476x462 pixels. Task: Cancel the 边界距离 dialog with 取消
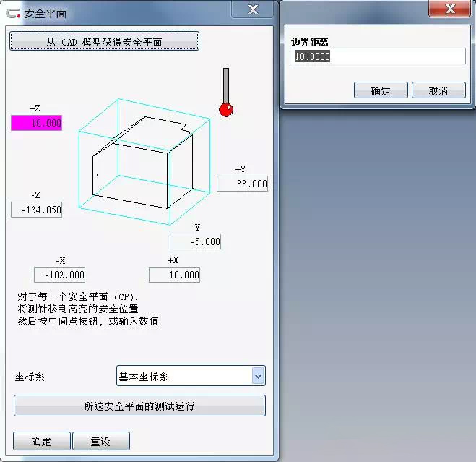[x=438, y=90]
